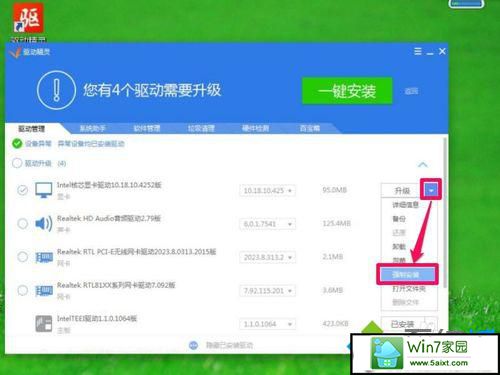Screen dimensions: 500x375
Task: Click the speaker icon for Realtek HD Audio
Action: [44, 223]
